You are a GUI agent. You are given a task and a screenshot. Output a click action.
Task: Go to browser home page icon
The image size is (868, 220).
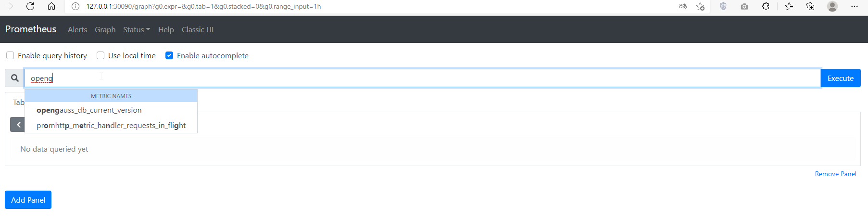[x=51, y=6]
